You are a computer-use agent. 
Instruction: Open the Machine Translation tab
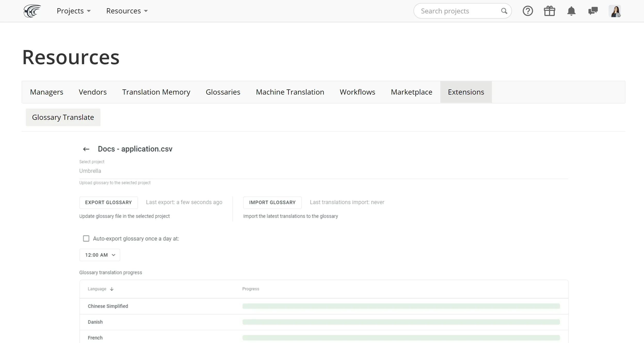(290, 92)
